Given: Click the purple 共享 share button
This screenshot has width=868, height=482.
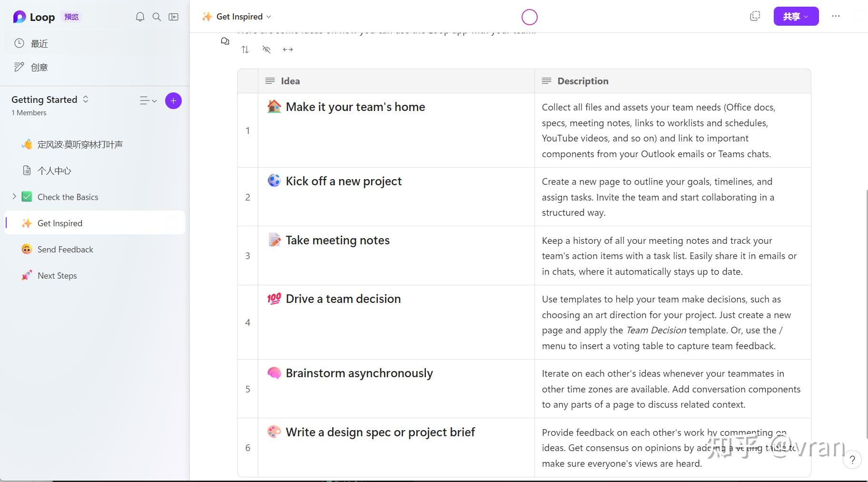Looking at the screenshot, I should 796,16.
